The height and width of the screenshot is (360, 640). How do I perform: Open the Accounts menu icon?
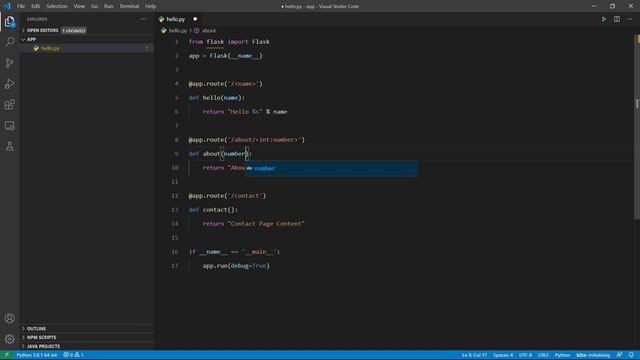point(9,318)
